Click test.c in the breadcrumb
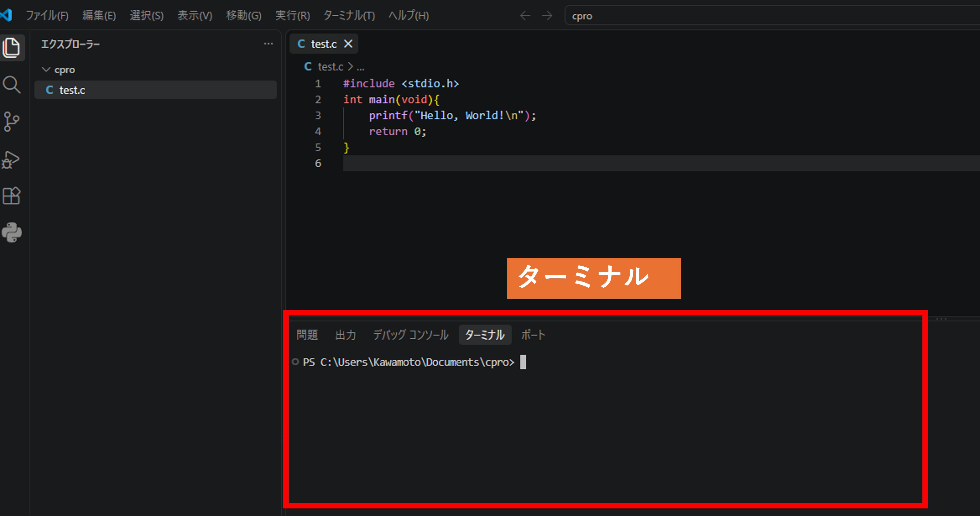The width and height of the screenshot is (980, 516). [x=330, y=67]
